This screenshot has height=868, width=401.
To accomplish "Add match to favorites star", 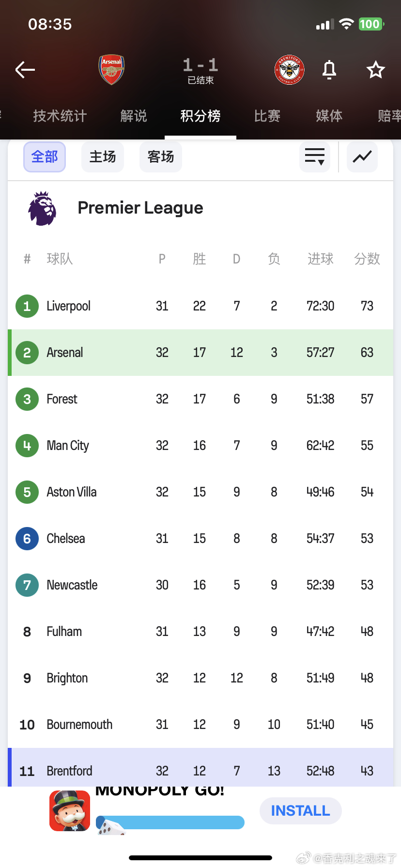I will point(375,70).
